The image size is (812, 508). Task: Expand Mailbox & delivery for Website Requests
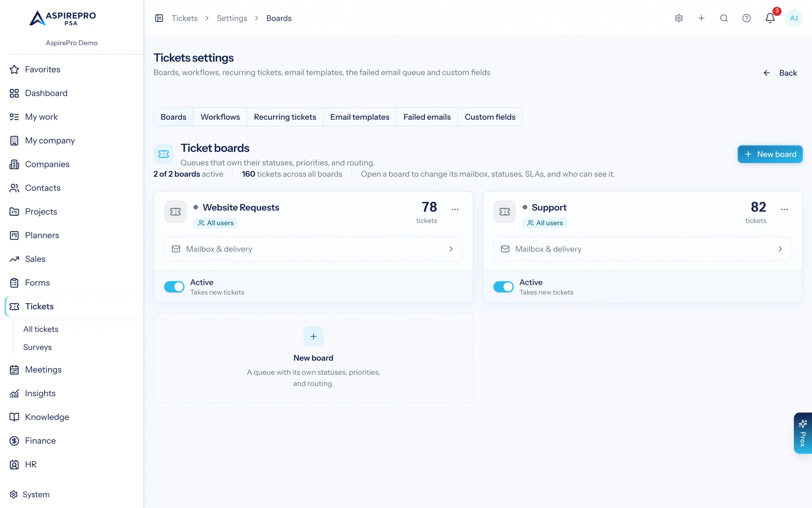pyautogui.click(x=313, y=249)
